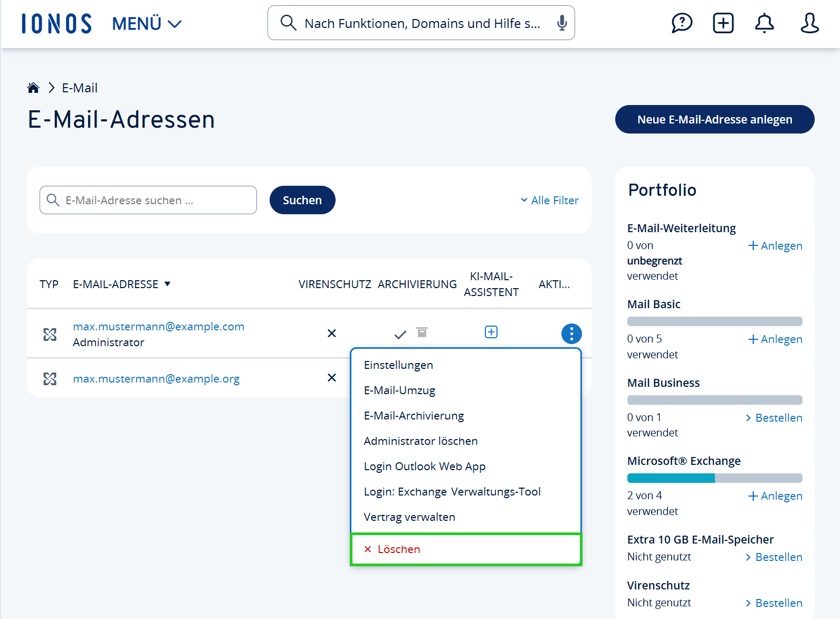Click archiving checkmark for example.com address

point(400,334)
